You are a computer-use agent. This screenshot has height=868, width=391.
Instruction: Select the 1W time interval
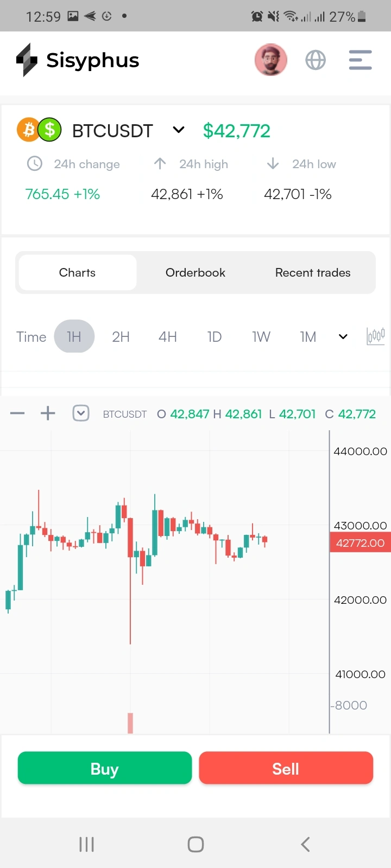pyautogui.click(x=261, y=337)
